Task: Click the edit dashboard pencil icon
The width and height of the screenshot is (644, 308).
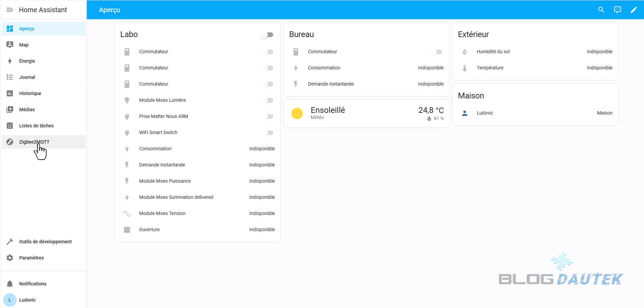Action: click(634, 10)
